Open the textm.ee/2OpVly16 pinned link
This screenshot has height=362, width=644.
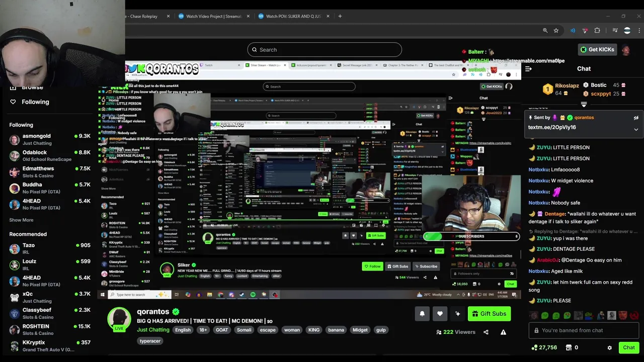(x=552, y=127)
